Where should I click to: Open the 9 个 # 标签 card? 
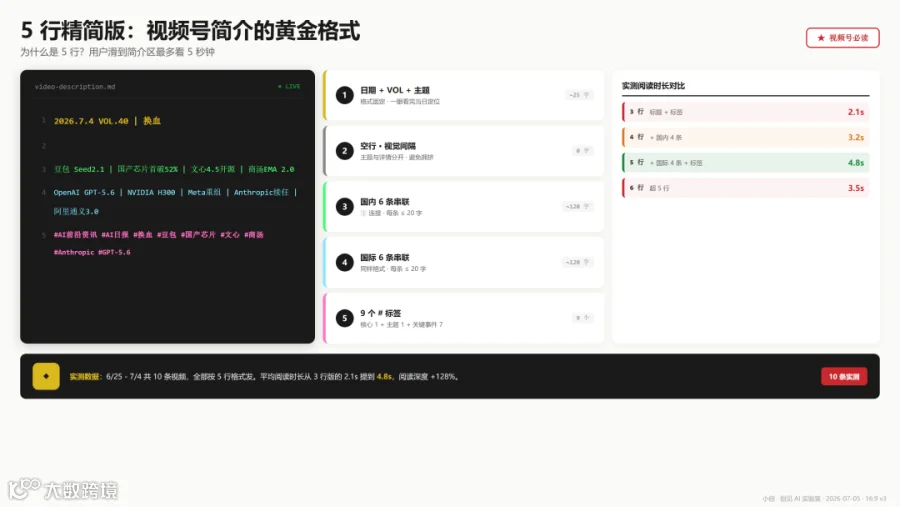[x=464, y=318]
